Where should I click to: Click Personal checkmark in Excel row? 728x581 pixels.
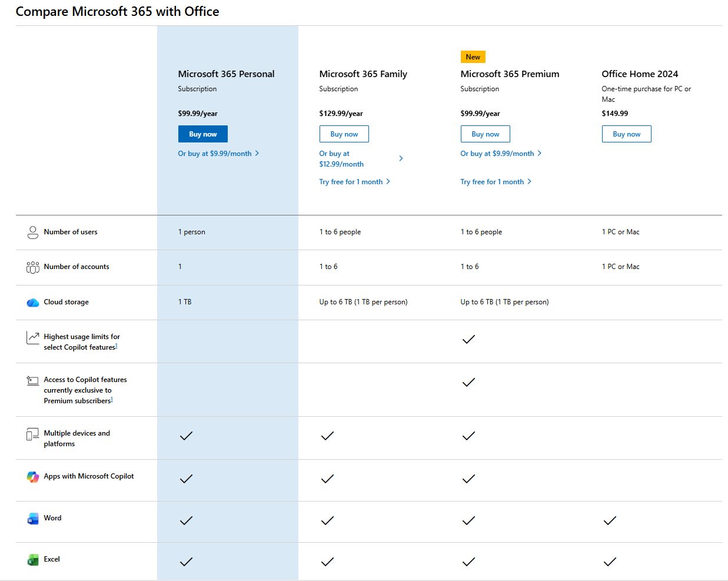tap(186, 562)
